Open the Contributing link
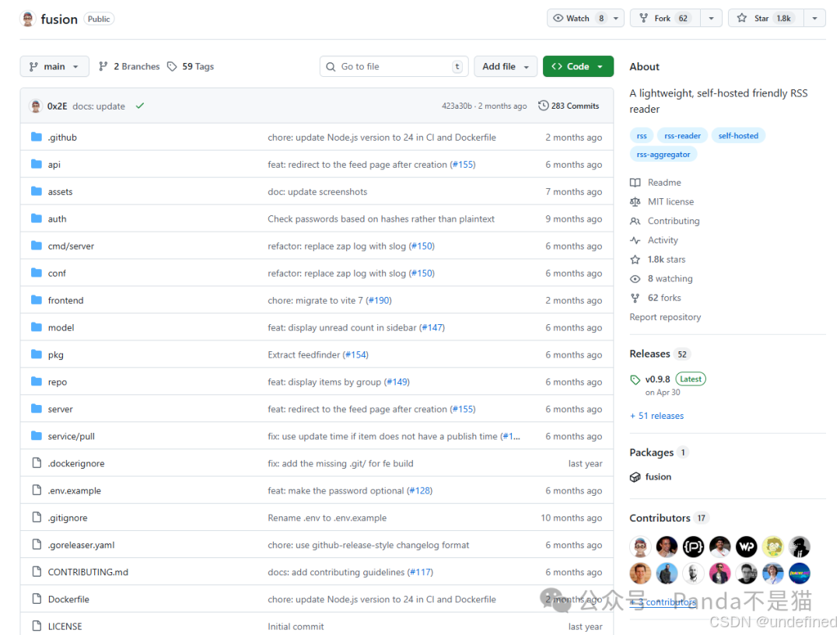 [665, 222]
